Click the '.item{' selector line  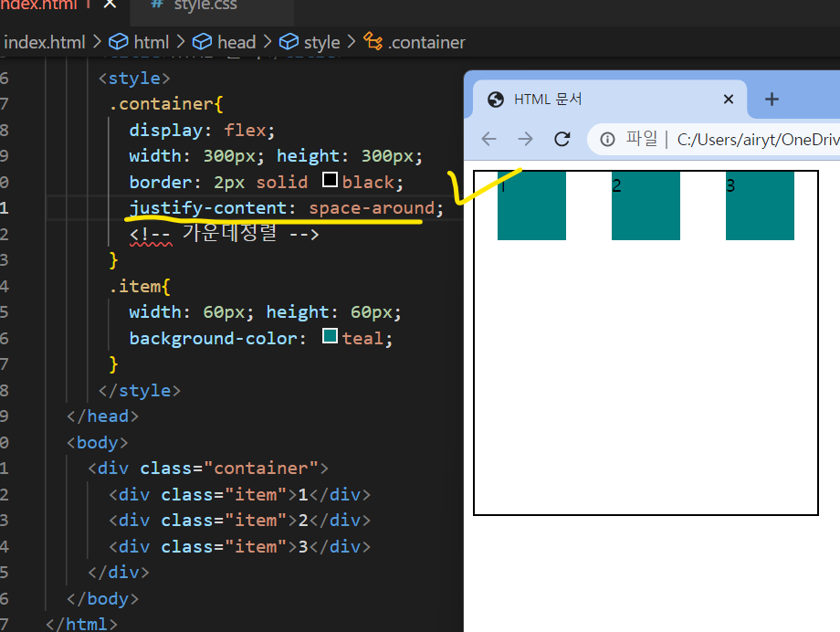pos(140,286)
